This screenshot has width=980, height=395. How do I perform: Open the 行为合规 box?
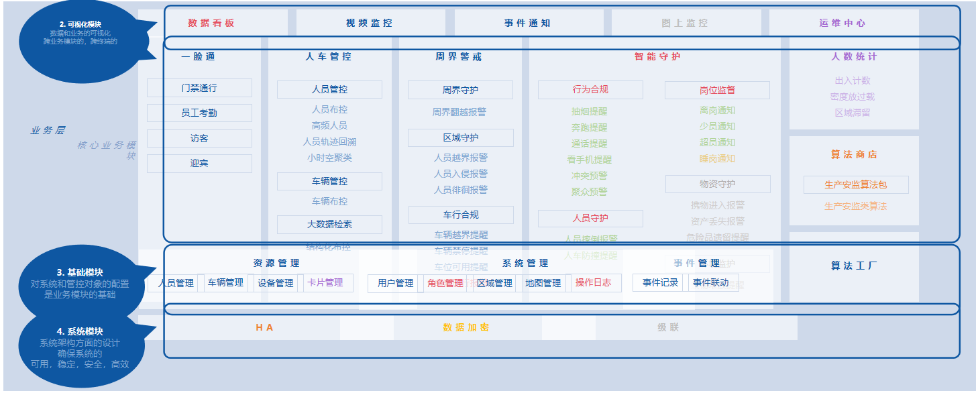pos(590,90)
